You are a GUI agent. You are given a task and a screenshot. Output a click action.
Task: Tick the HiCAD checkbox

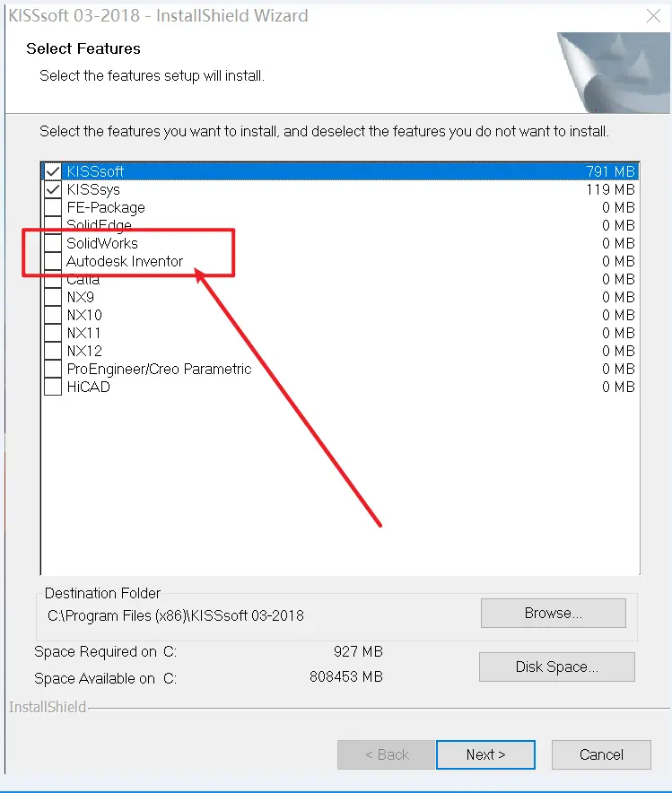[x=53, y=387]
